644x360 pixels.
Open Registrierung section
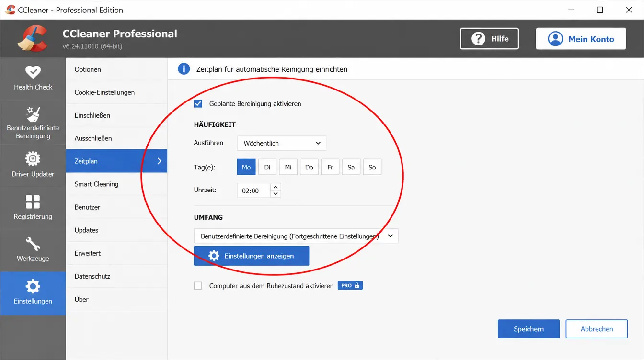(33, 207)
